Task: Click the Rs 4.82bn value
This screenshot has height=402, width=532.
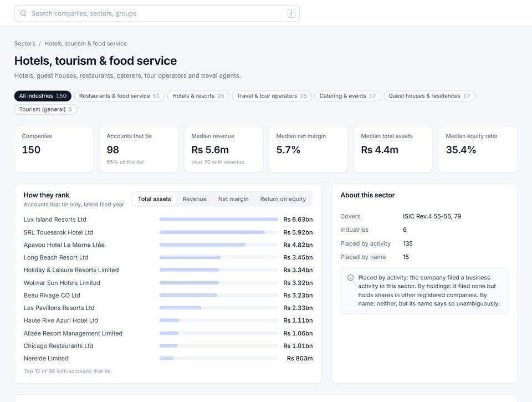Action: point(298,245)
